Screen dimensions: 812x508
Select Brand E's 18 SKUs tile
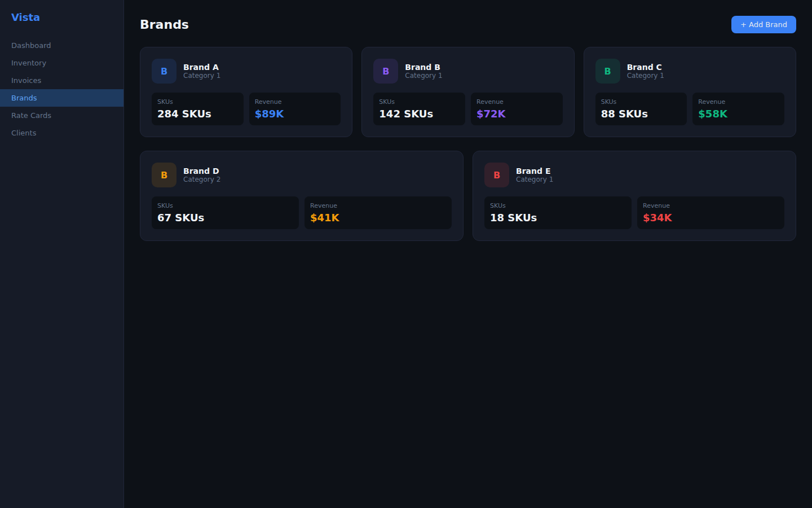(557, 213)
